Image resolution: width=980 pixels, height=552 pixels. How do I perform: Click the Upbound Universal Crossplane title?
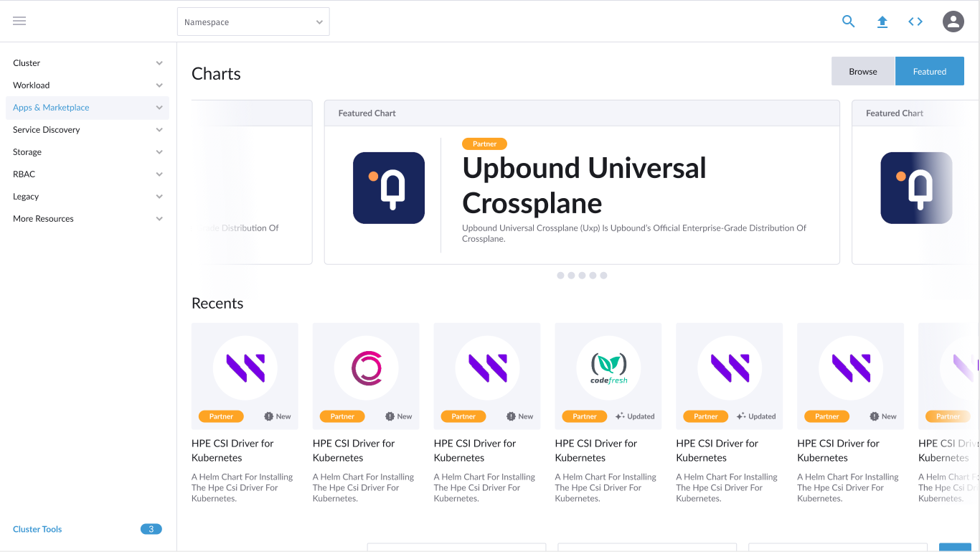tap(584, 185)
